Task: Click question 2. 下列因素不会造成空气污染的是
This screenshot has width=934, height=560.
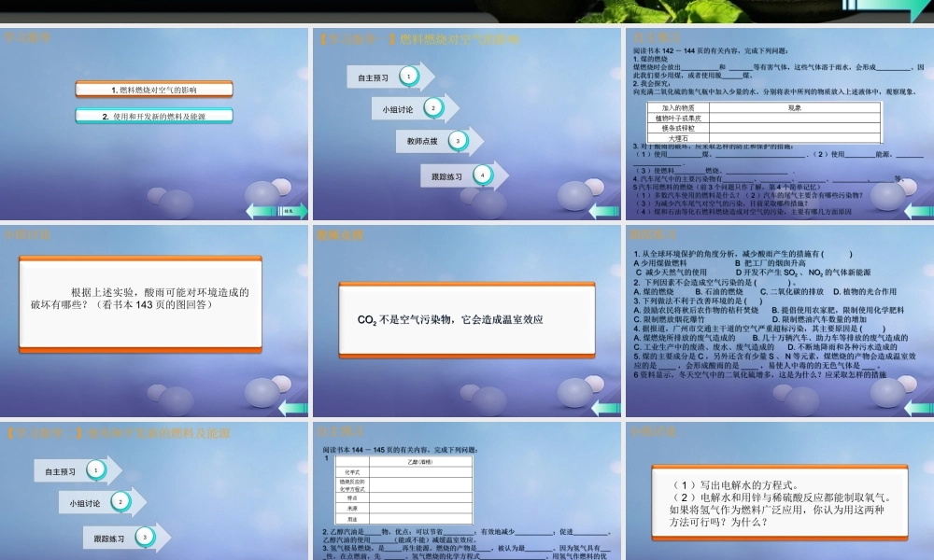Action: click(x=715, y=283)
